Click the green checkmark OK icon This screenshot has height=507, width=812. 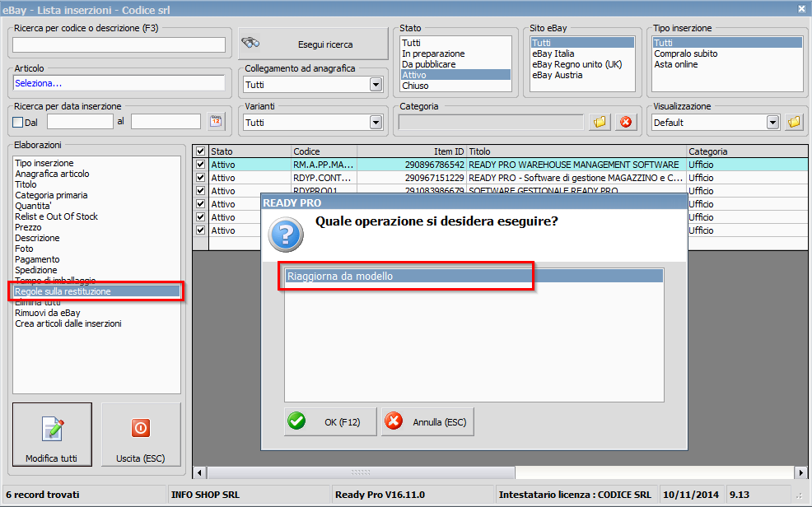point(296,421)
